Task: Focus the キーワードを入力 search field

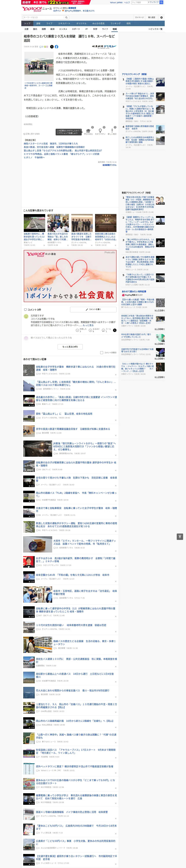Action: [x=44, y=17]
